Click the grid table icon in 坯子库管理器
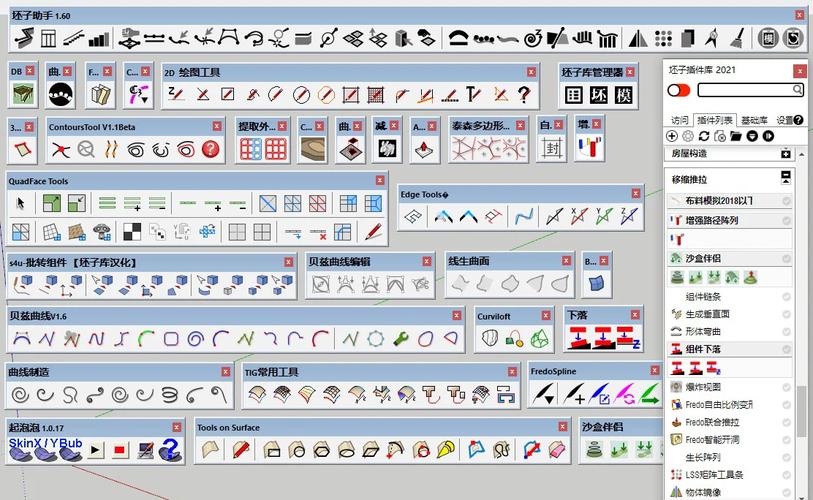Screen dimensions: 813x500 point(573,95)
